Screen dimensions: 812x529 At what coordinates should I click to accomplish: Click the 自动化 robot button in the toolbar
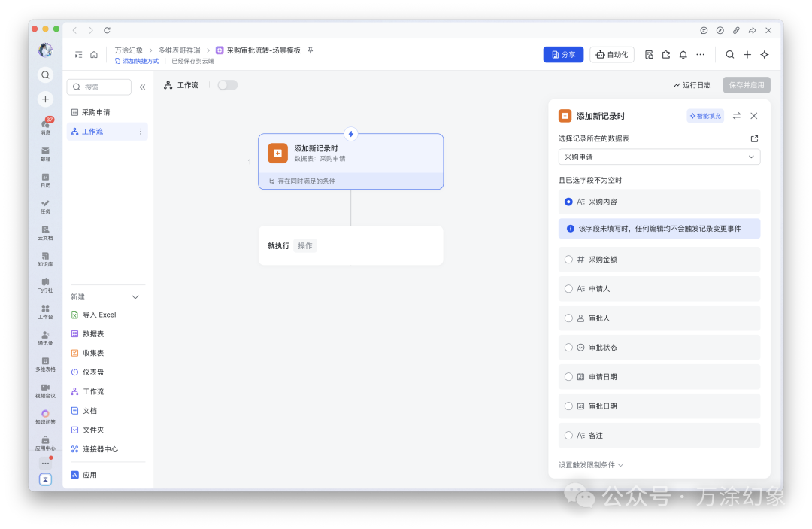611,54
